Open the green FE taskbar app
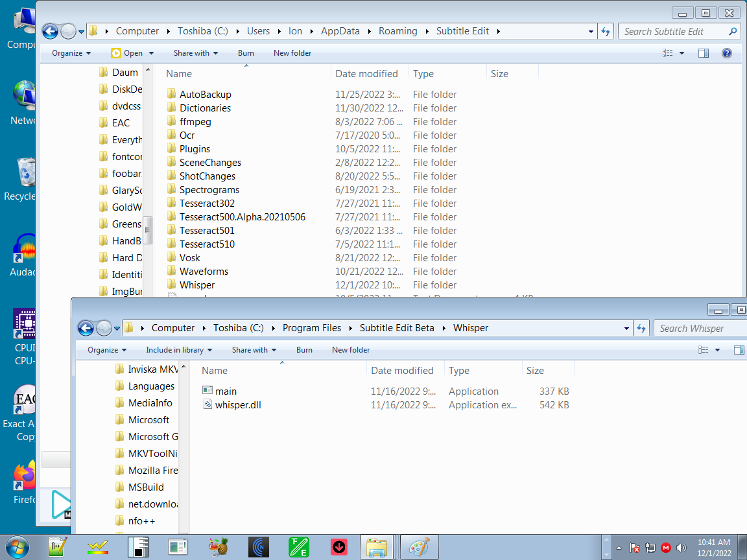The height and width of the screenshot is (560, 747). pyautogui.click(x=299, y=547)
